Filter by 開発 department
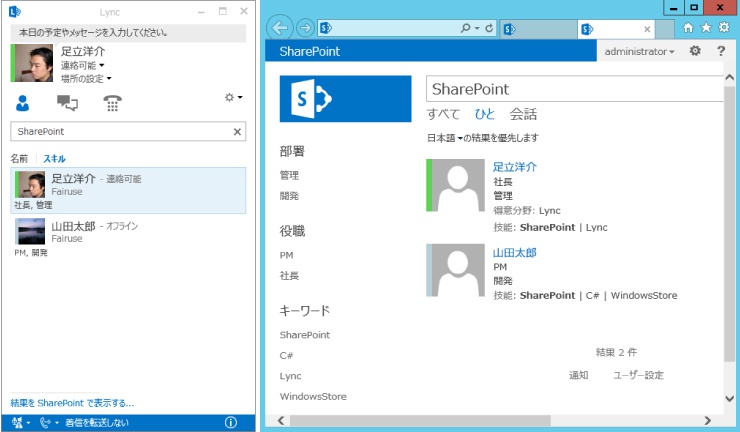 click(289, 195)
